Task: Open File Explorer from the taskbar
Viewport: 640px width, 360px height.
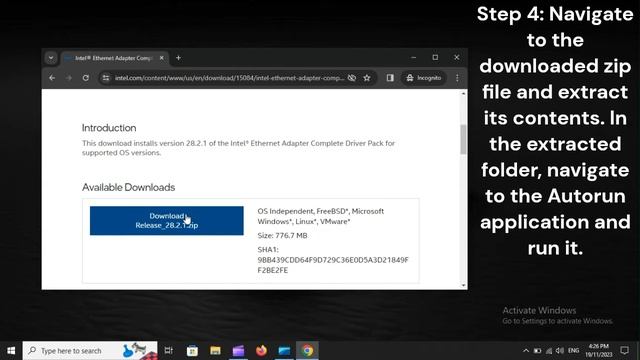Action: pos(215,351)
